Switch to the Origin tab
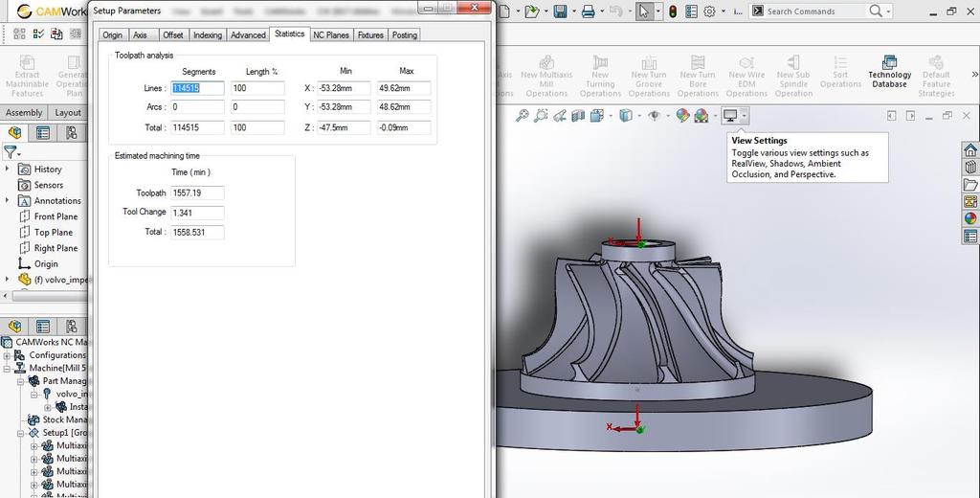This screenshot has height=498, width=980. 113,35
